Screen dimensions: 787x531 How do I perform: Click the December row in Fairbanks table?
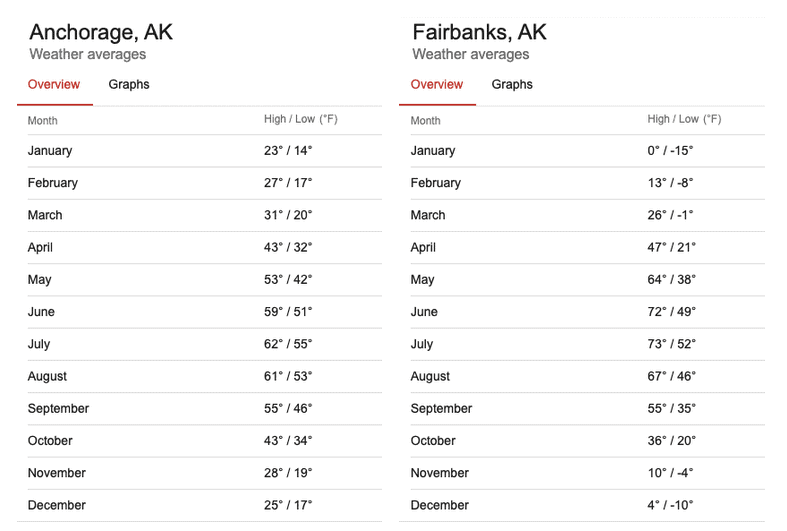[439, 505]
